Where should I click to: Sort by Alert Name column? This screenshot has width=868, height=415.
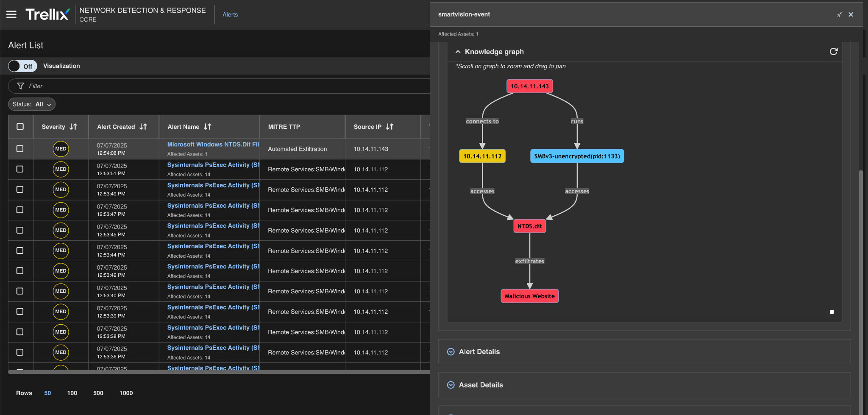(207, 127)
